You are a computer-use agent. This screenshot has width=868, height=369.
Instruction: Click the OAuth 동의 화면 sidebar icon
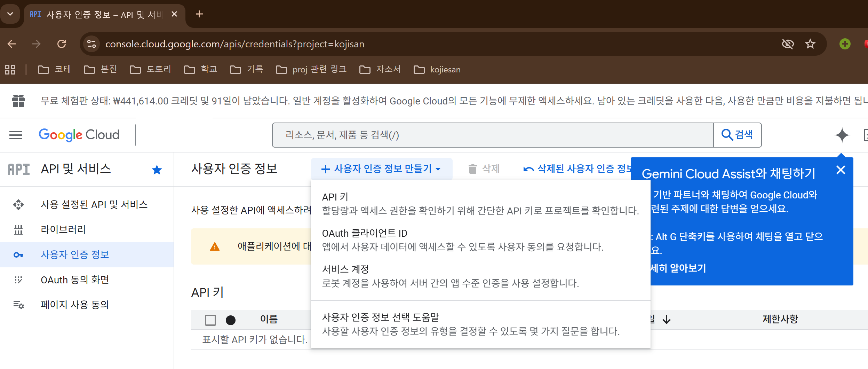point(18,280)
